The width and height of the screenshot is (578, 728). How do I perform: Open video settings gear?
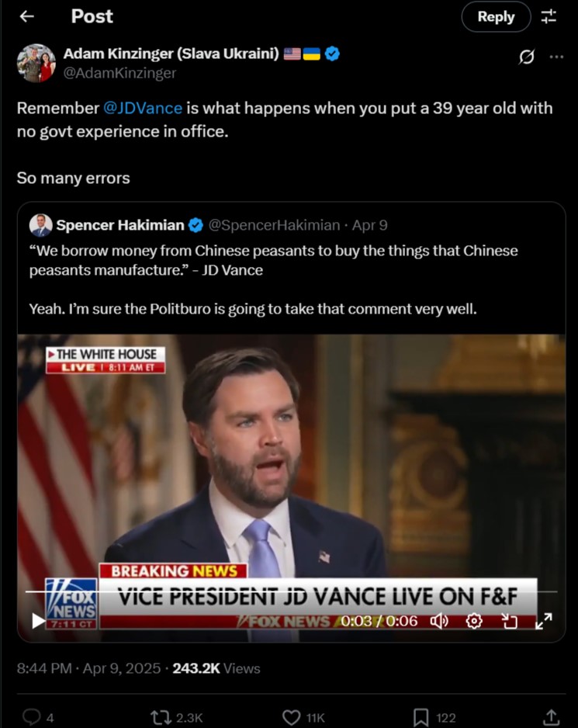tap(474, 620)
